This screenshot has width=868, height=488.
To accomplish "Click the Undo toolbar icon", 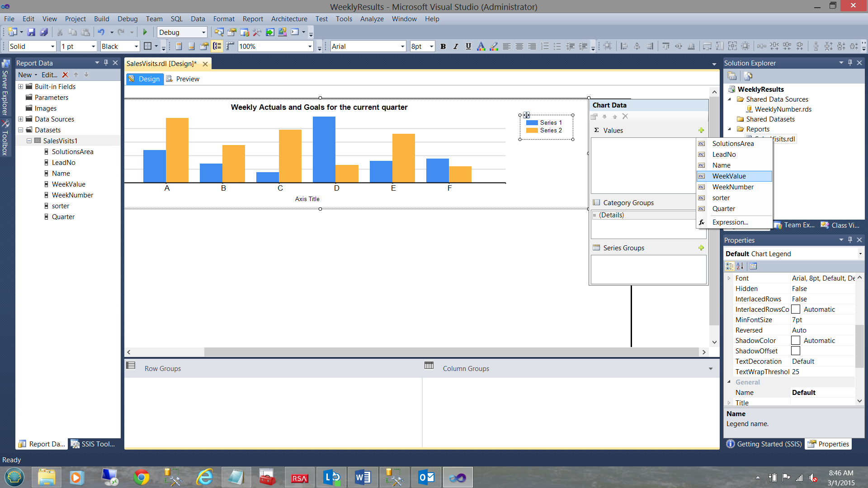I will pyautogui.click(x=101, y=32).
